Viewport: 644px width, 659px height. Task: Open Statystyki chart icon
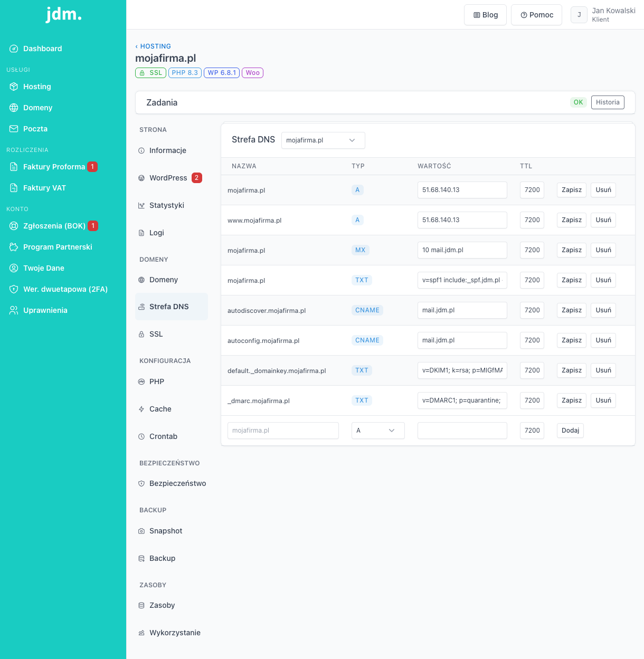click(141, 206)
